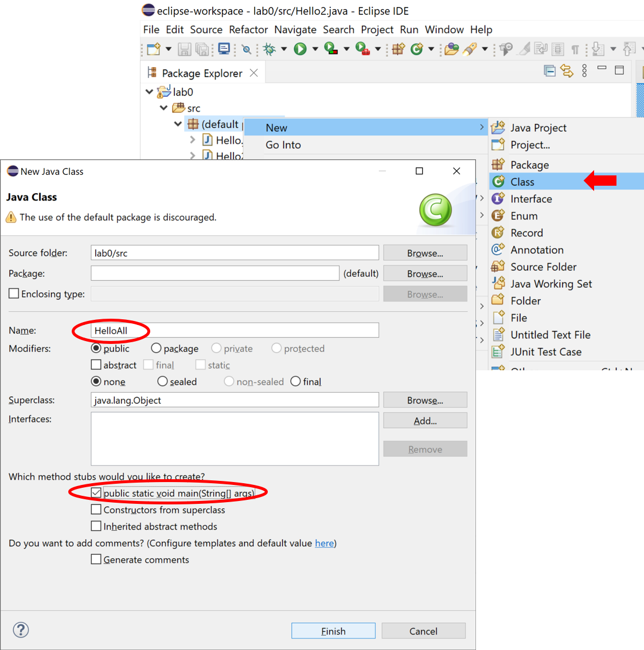Viewport: 644px width, 650px height.
Task: Check the abstract checkbox
Action: click(x=96, y=365)
